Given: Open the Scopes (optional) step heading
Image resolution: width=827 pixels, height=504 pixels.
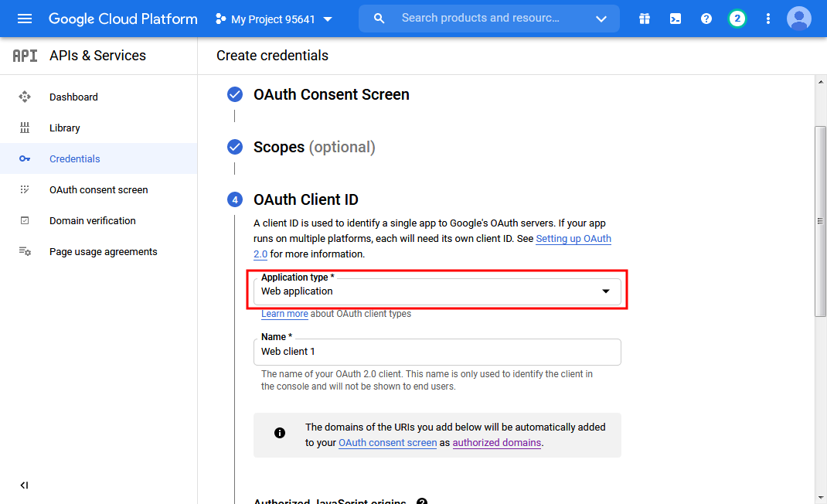Looking at the screenshot, I should (x=315, y=147).
